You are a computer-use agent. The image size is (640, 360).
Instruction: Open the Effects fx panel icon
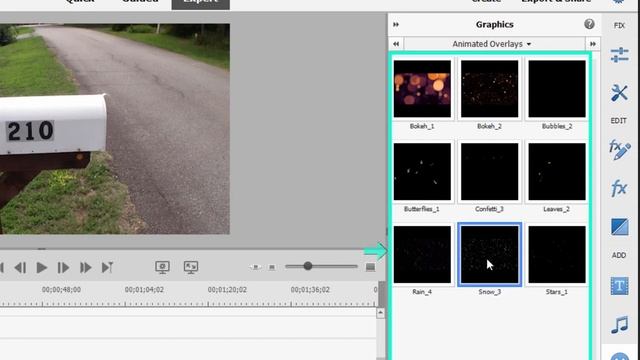619,188
